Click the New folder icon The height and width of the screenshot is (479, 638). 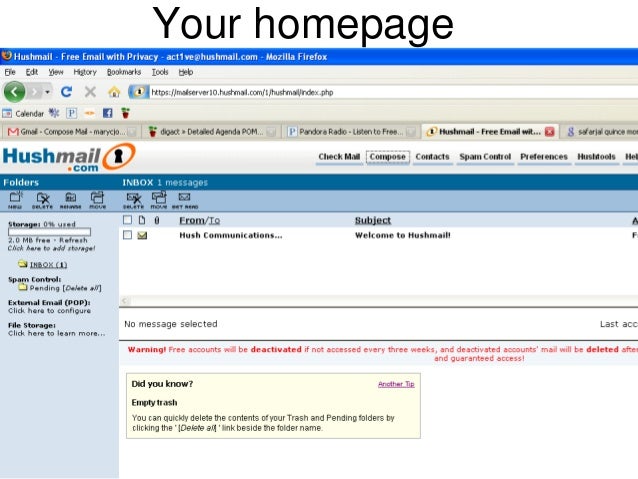pyautogui.click(x=15, y=200)
